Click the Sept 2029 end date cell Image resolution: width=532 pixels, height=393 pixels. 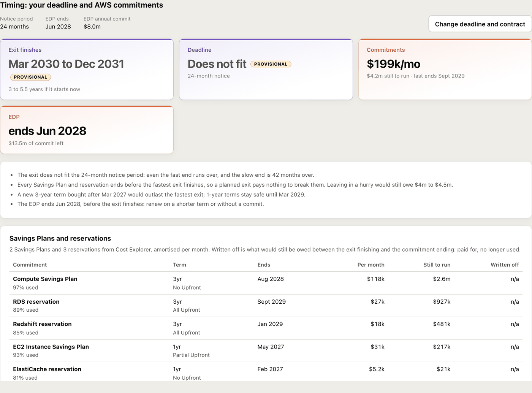[x=272, y=302]
